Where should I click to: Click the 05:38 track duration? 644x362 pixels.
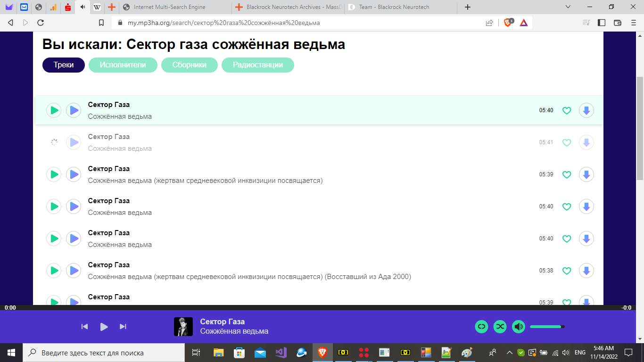coord(546,271)
